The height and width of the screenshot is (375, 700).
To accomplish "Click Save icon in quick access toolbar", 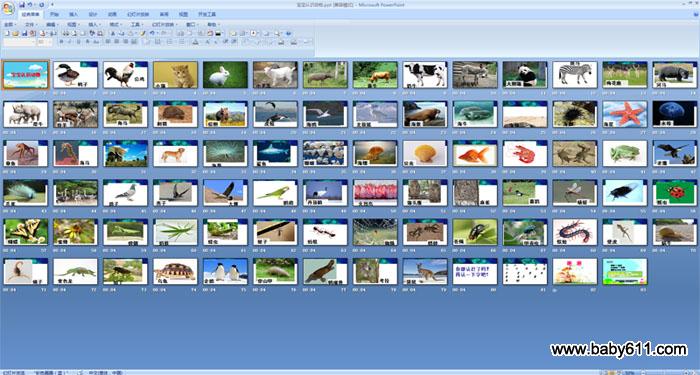I will point(22,5).
